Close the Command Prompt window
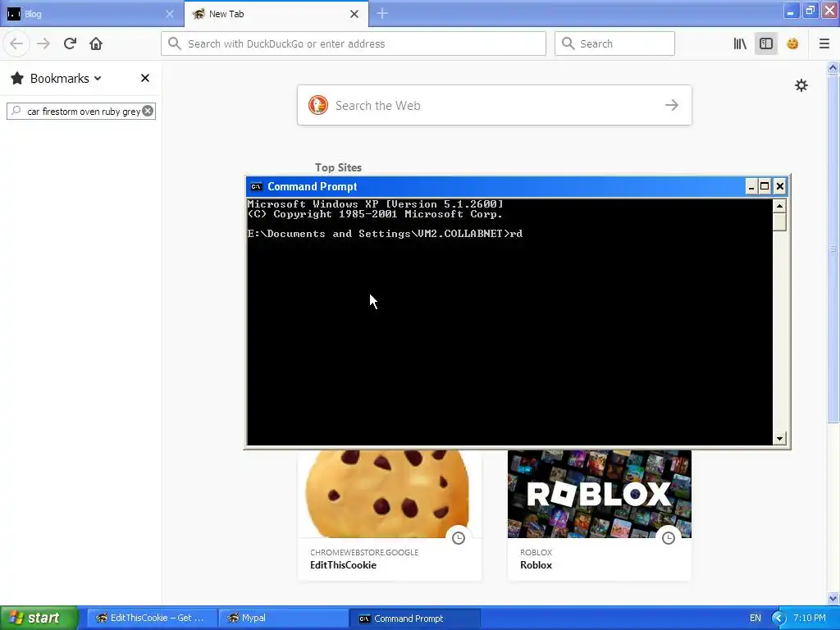The width and height of the screenshot is (840, 630). [x=779, y=186]
